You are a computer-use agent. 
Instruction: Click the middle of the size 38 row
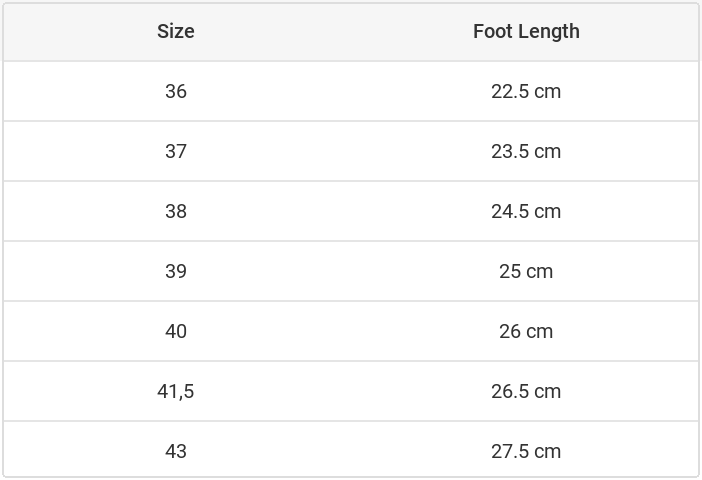(x=351, y=211)
